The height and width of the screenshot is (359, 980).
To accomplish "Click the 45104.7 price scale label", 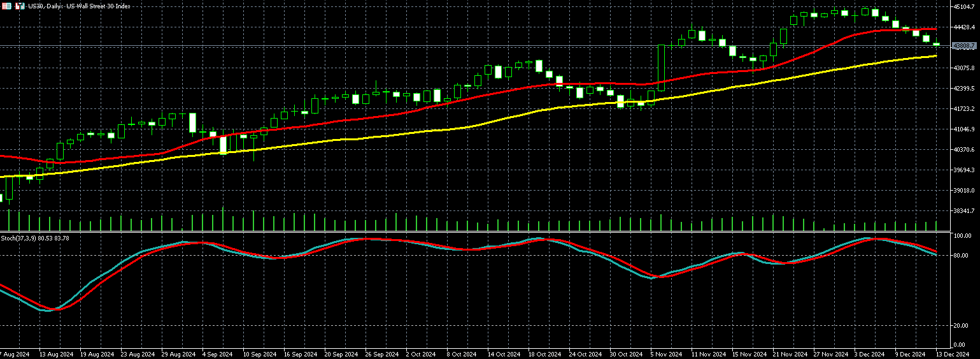I will 965,7.
